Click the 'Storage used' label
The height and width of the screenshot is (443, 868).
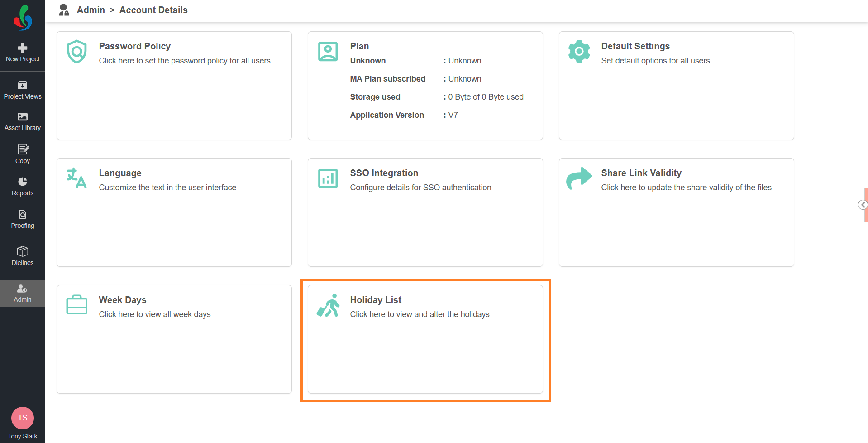[375, 97]
